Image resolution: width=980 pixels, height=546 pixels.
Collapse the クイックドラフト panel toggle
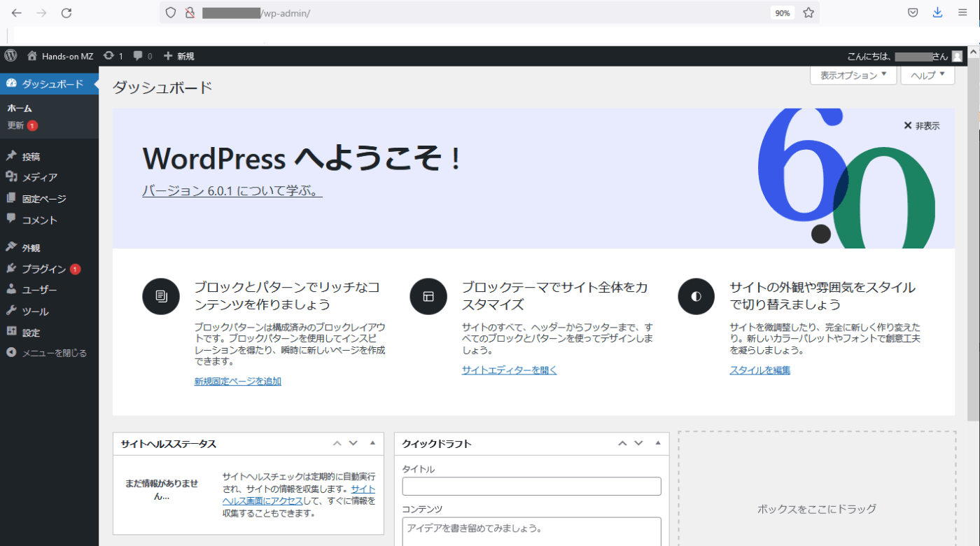tap(658, 443)
